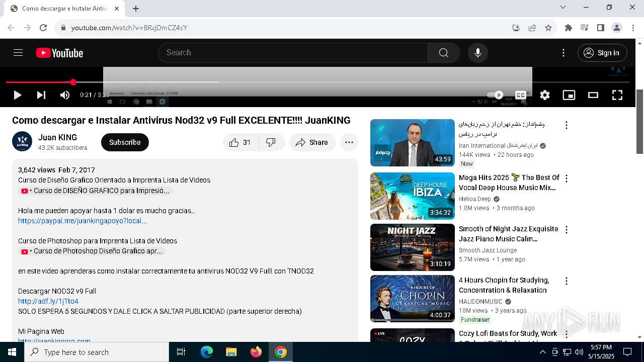Reload the page
Viewport: 644px width, 362px height.
(43, 28)
